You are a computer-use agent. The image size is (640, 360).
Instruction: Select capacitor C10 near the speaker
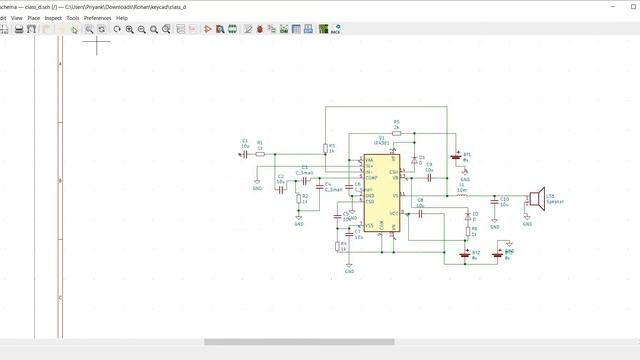(495, 202)
